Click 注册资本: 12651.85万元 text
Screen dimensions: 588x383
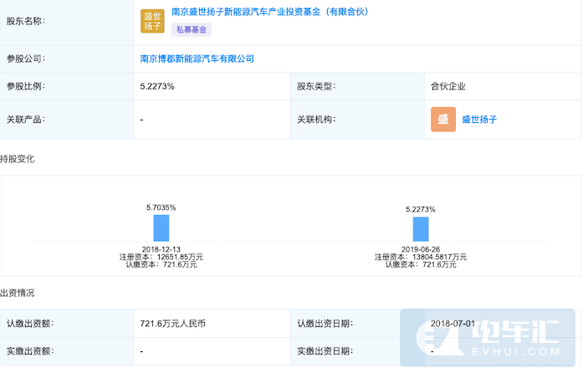pos(161,257)
